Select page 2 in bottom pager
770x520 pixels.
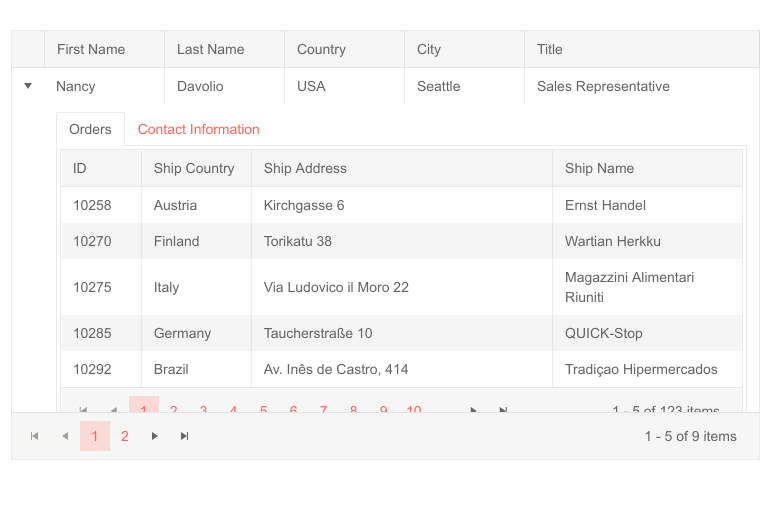[125, 436]
